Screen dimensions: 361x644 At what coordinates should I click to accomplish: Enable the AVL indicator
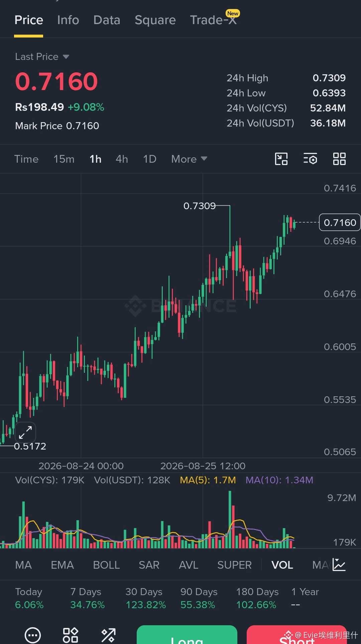pyautogui.click(x=189, y=565)
